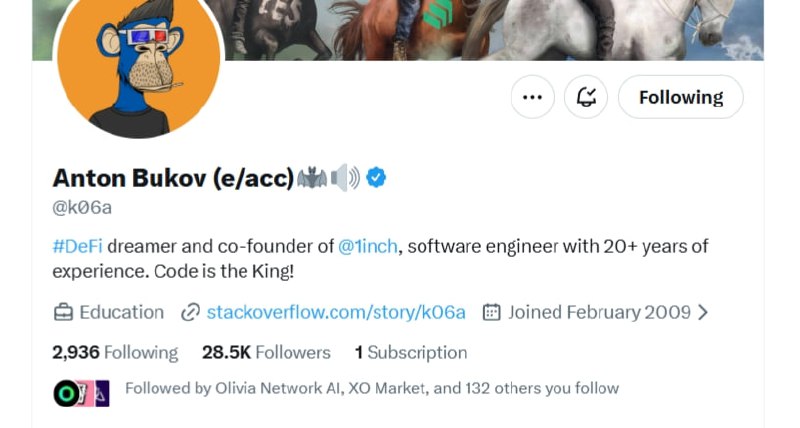Toggle the notification bell for this account
800x428 pixels.
click(x=586, y=97)
